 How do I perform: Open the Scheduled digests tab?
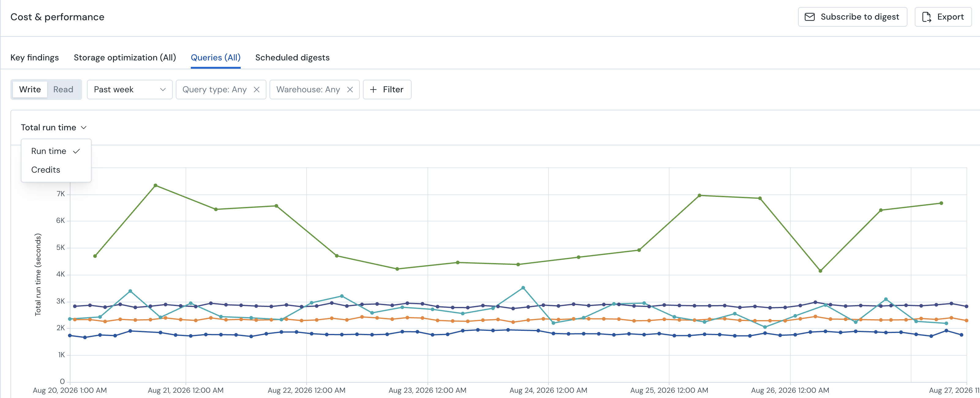pyautogui.click(x=292, y=58)
